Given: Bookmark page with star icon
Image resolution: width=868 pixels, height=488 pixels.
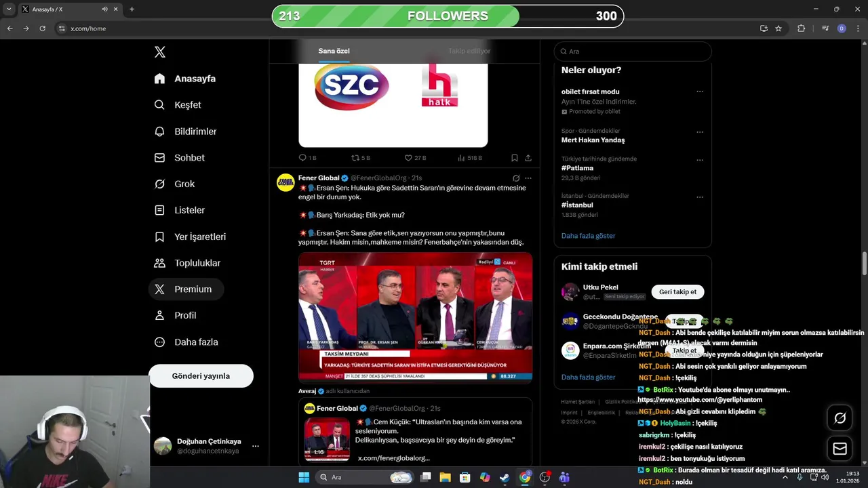Looking at the screenshot, I should (778, 28).
